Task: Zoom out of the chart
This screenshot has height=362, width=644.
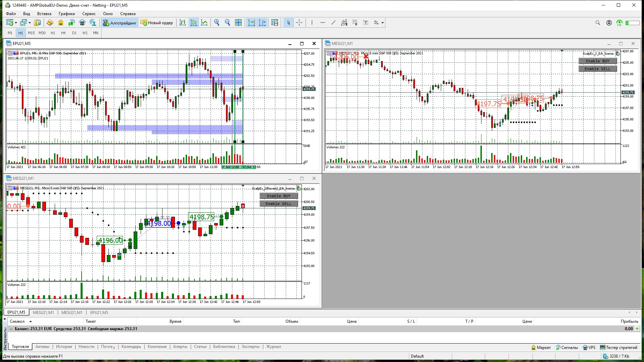Action: [228, 23]
